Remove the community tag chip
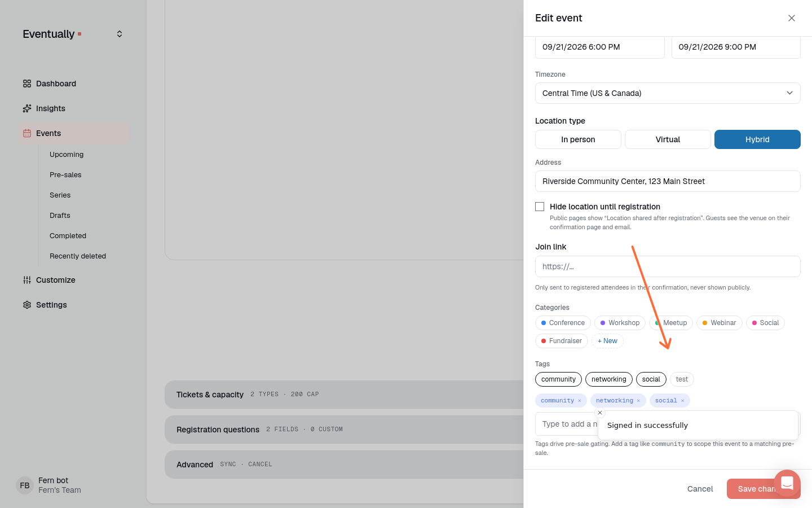 pos(579,401)
